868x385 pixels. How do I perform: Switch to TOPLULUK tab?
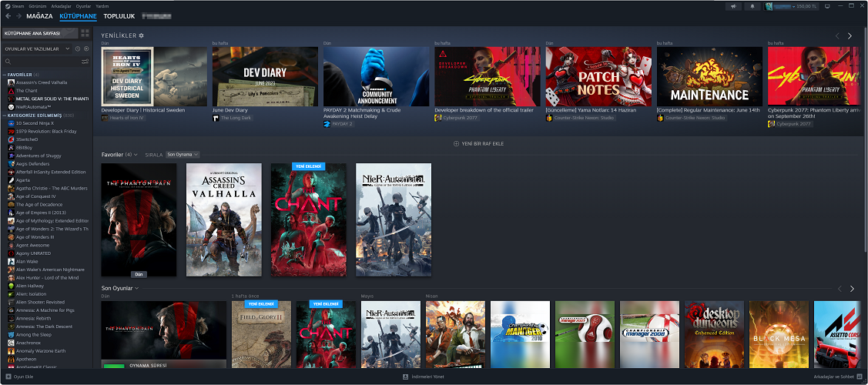(x=119, y=17)
